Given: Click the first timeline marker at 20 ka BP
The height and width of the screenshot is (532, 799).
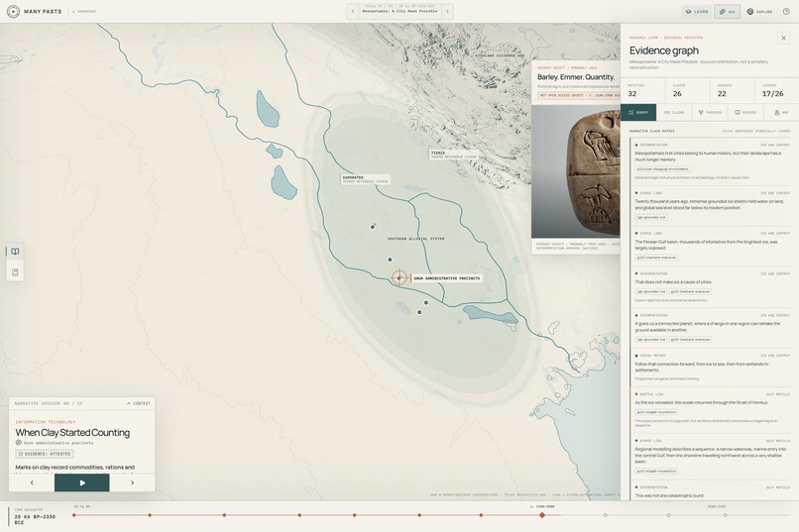Looking at the screenshot, I should (74, 515).
